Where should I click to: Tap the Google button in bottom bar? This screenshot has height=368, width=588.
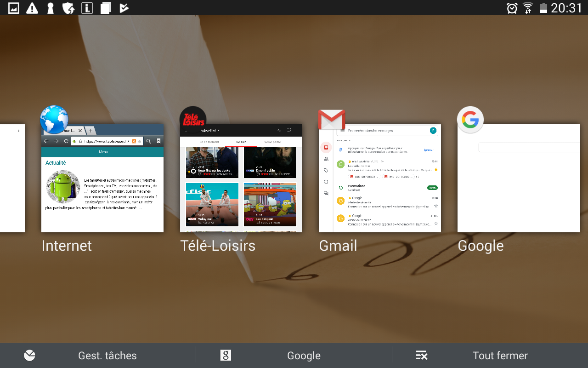294,356
